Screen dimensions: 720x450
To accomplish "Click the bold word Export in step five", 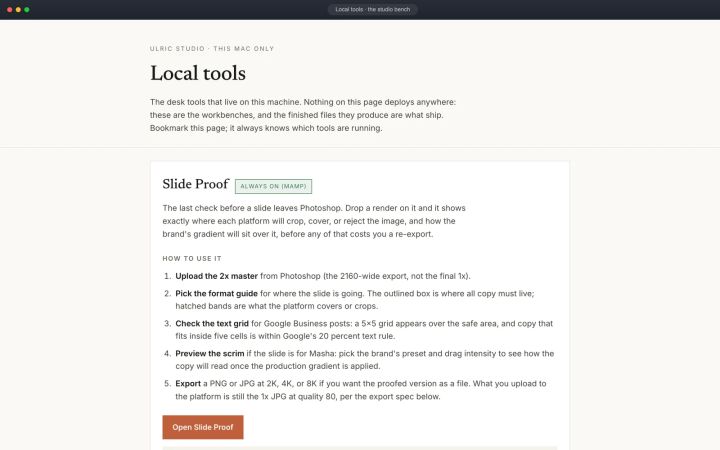I will pos(188,383).
